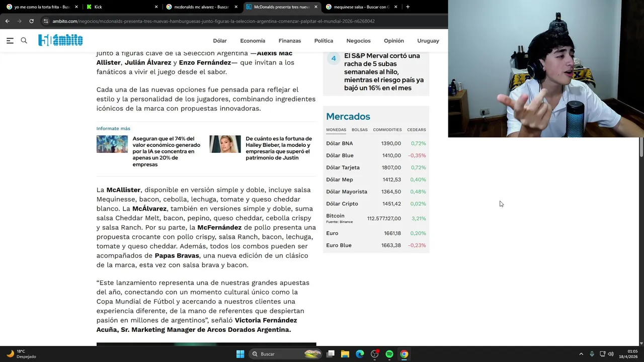Click the Dólar Mayorista row
644x362 pixels.
tap(376, 192)
